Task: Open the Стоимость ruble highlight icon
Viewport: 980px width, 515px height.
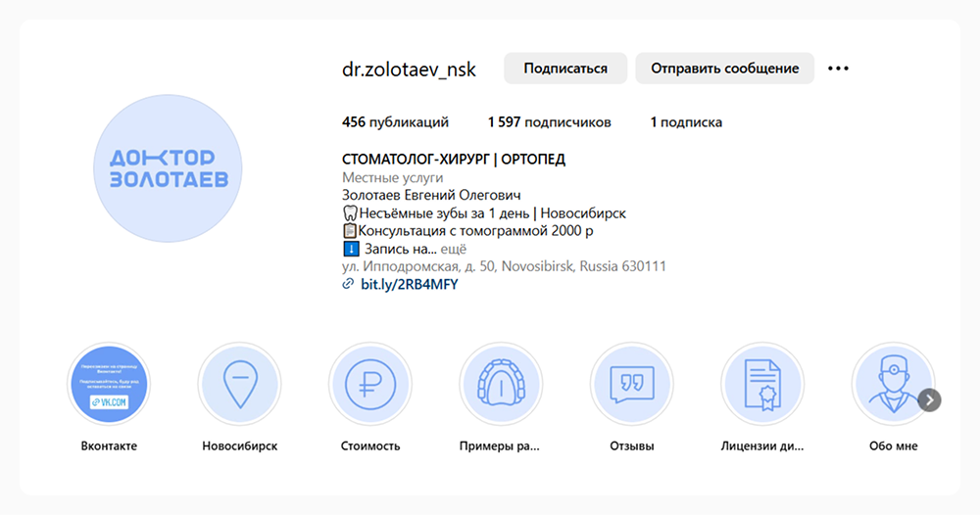Action: coord(370,384)
